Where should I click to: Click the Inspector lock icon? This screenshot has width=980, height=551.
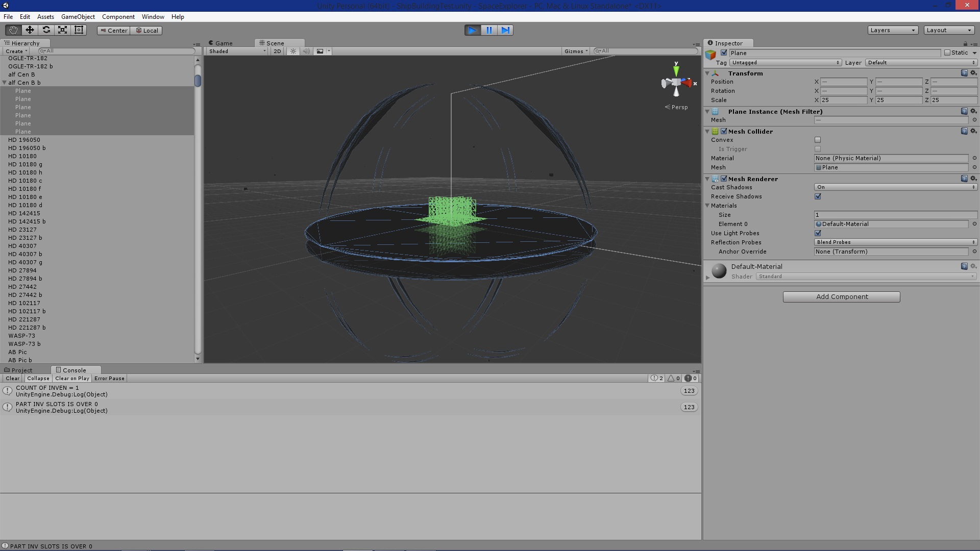click(x=965, y=43)
